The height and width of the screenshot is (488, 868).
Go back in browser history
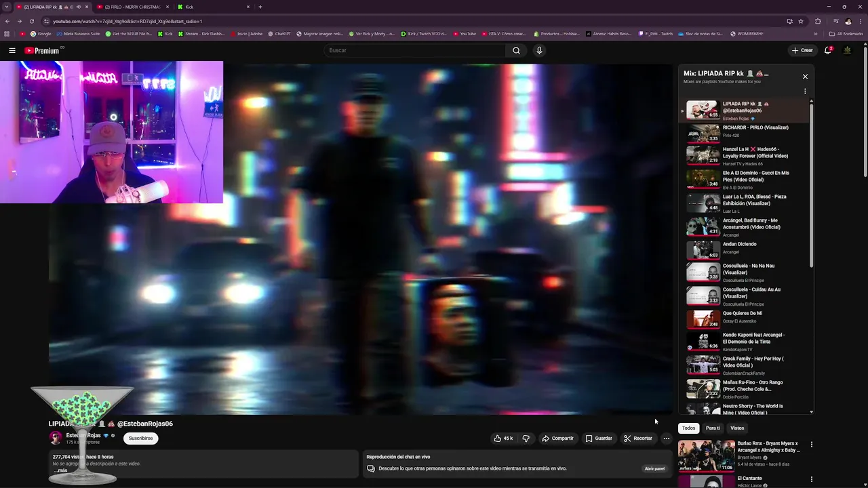pyautogui.click(x=7, y=21)
